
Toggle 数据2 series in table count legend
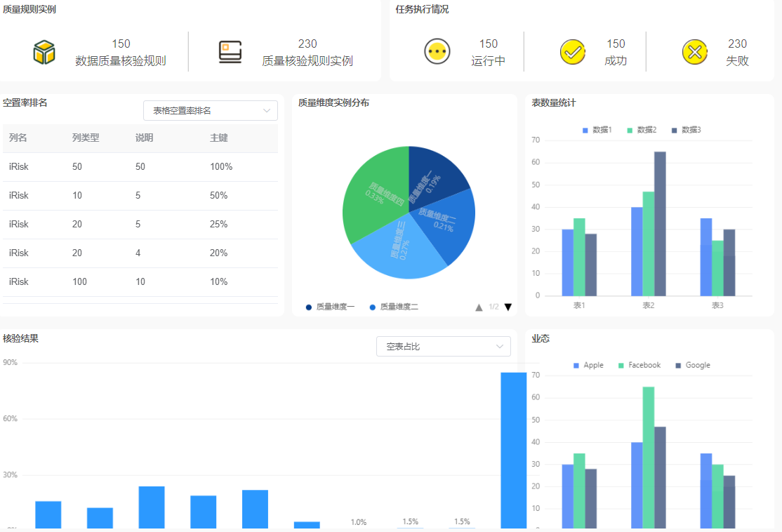tap(642, 130)
